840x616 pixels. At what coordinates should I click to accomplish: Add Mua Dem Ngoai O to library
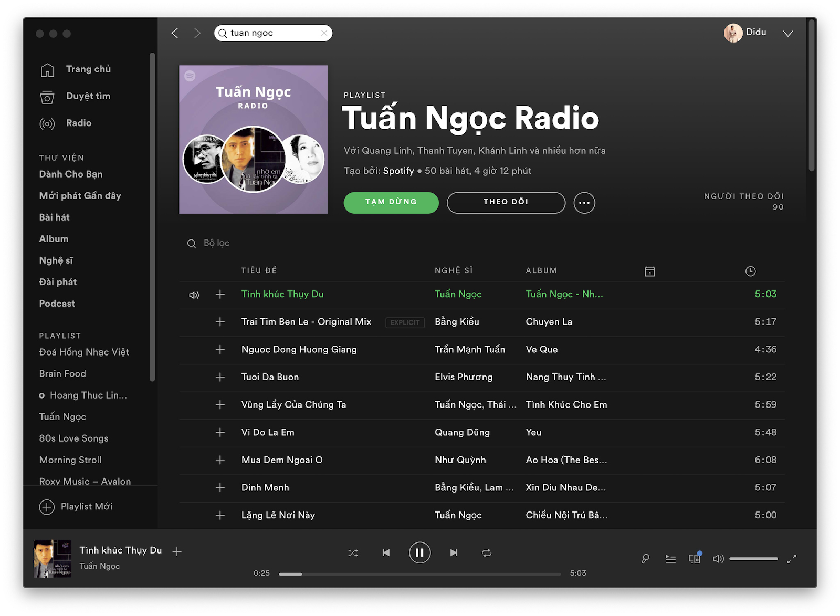(220, 460)
